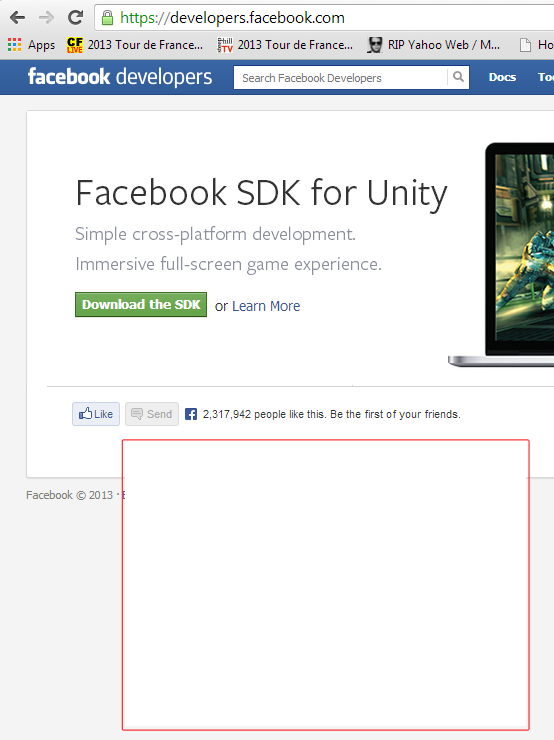Open the Docs menu item
Viewport: 554px width, 740px height.
(x=502, y=77)
